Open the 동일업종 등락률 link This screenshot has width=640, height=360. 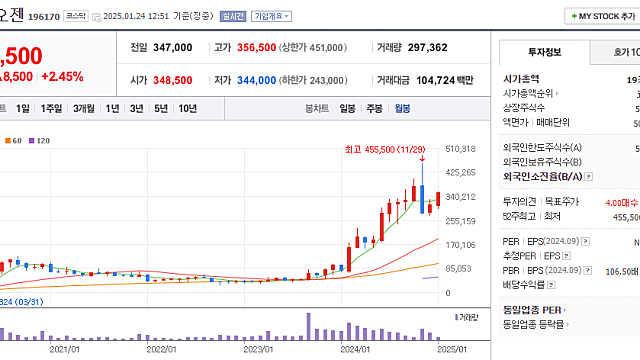coord(536,324)
